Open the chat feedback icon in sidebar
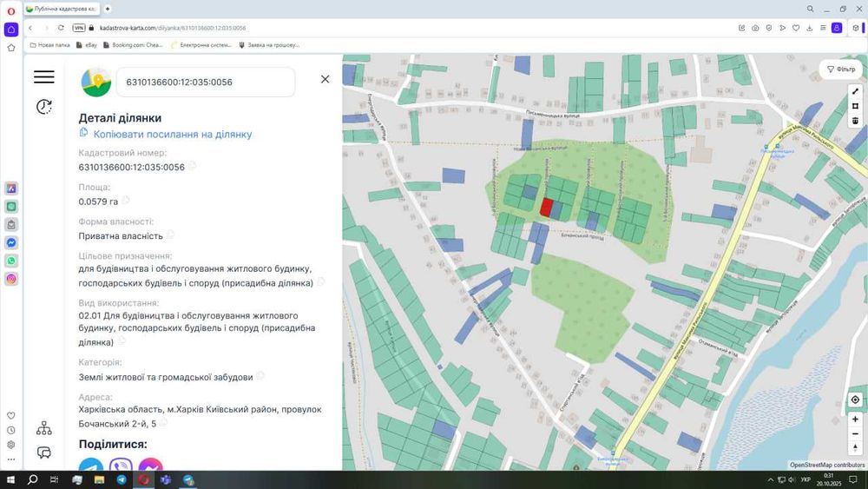 tap(44, 453)
